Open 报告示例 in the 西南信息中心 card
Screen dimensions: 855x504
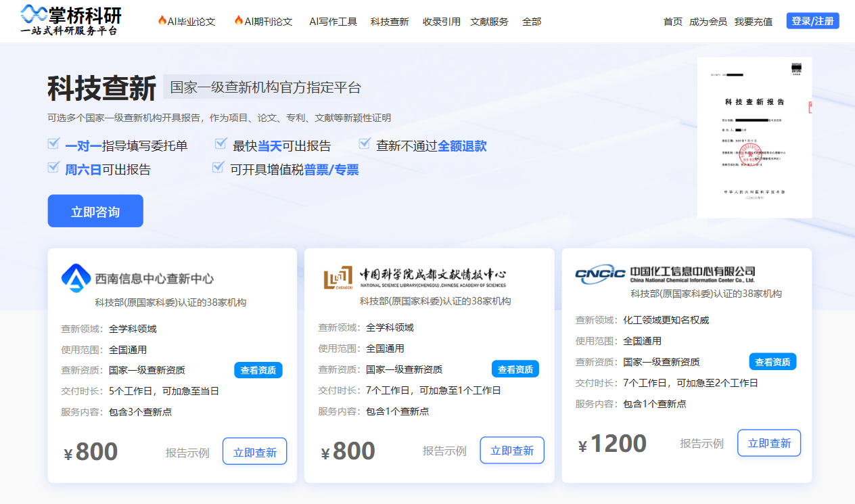coord(187,453)
